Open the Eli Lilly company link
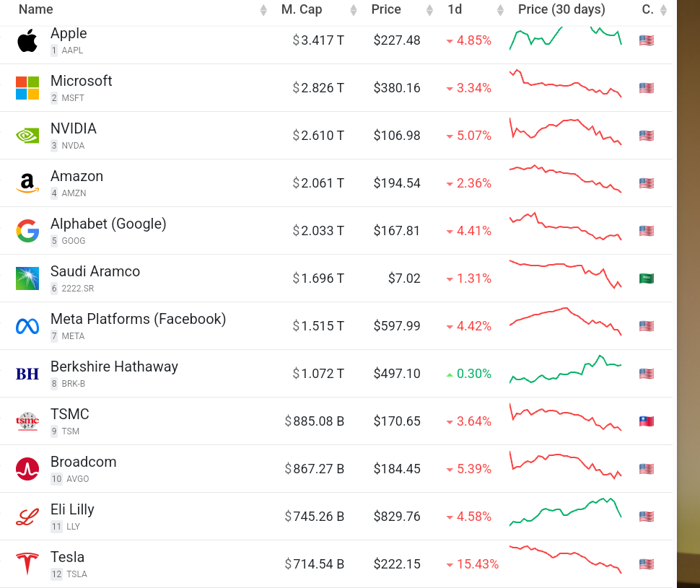 (72, 509)
